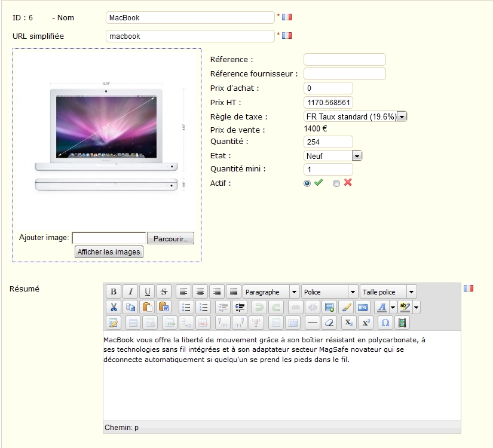The height and width of the screenshot is (448, 493).
Task: Open the Police font dropdown
Action: click(330, 291)
